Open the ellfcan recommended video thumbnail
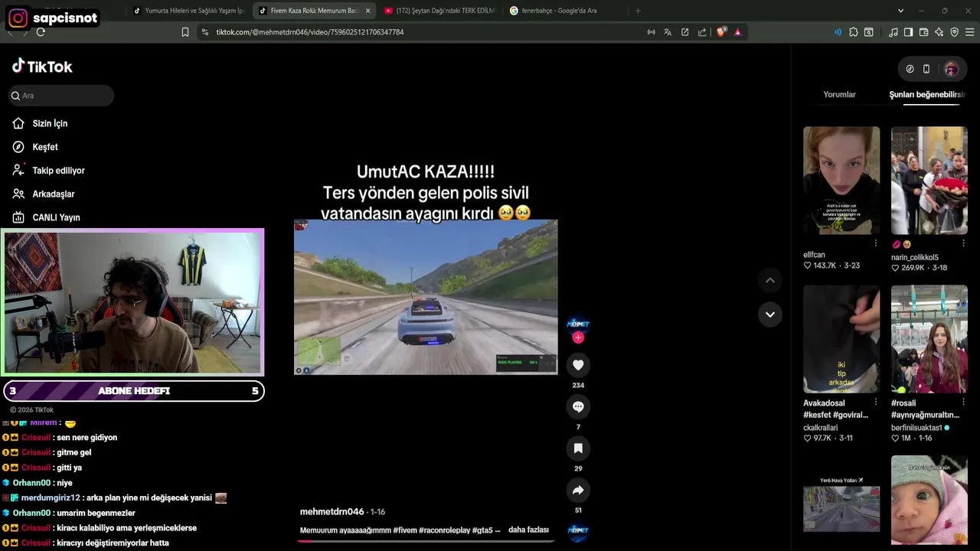This screenshot has width=980, height=551. 841,181
